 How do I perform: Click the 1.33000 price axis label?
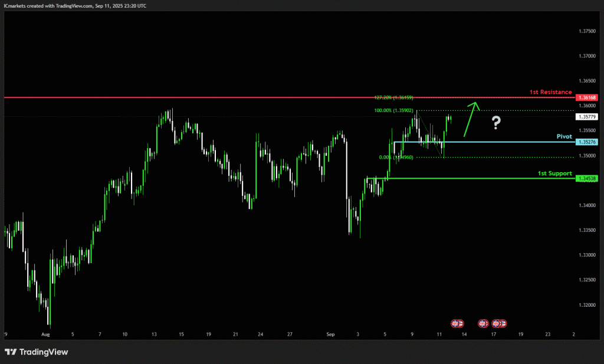[587, 255]
